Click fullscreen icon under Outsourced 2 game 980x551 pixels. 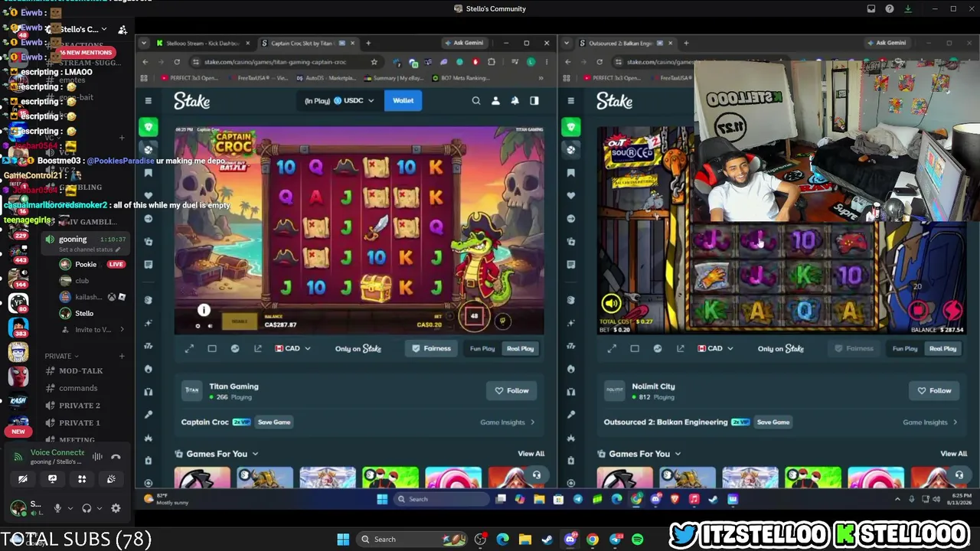click(x=612, y=348)
